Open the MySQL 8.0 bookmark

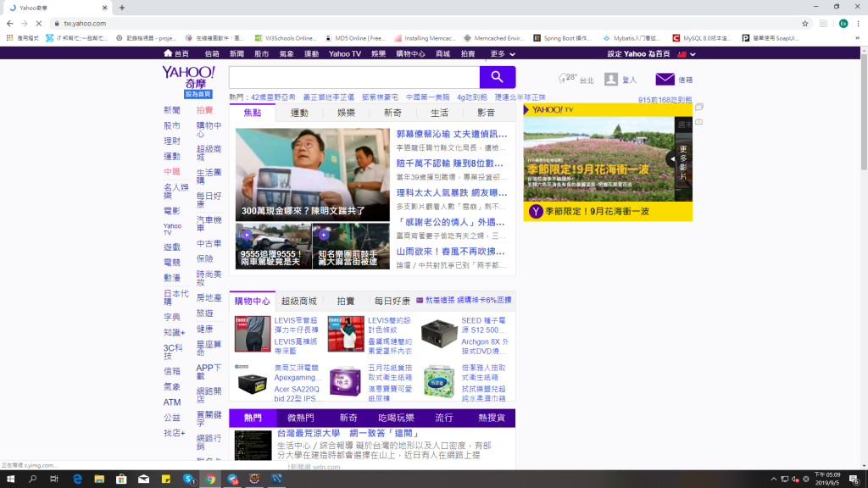click(x=702, y=38)
